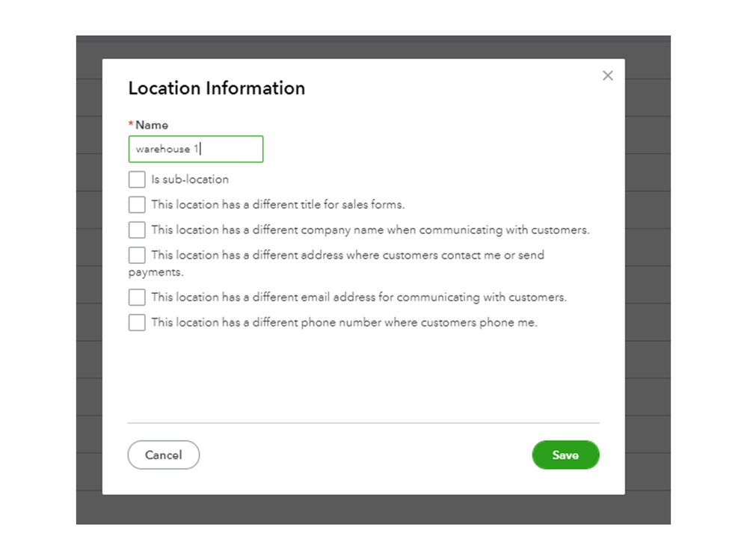
Task: Toggle the different address checkbox
Action: pyautogui.click(x=137, y=255)
